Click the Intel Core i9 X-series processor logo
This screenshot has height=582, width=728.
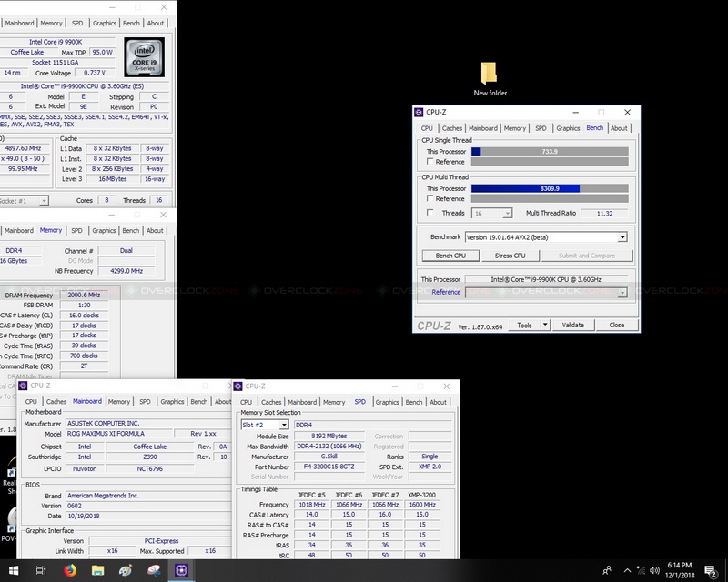click(145, 57)
